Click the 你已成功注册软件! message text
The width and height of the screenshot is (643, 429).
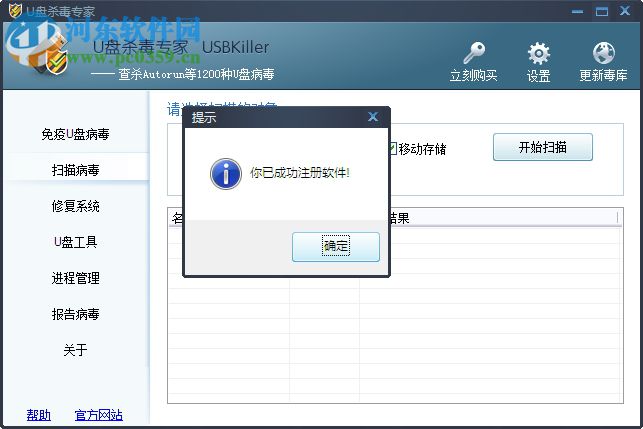point(300,173)
